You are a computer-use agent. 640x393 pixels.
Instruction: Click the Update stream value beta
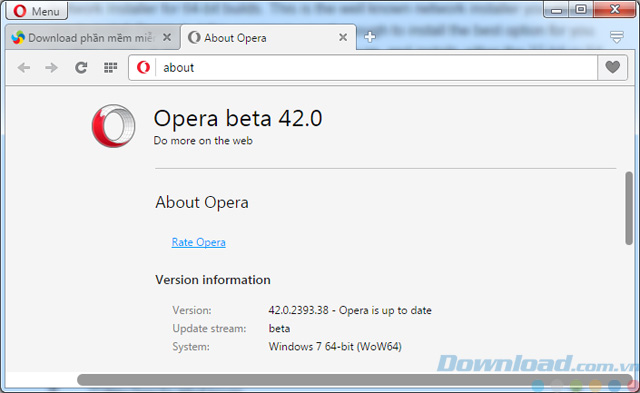click(279, 329)
